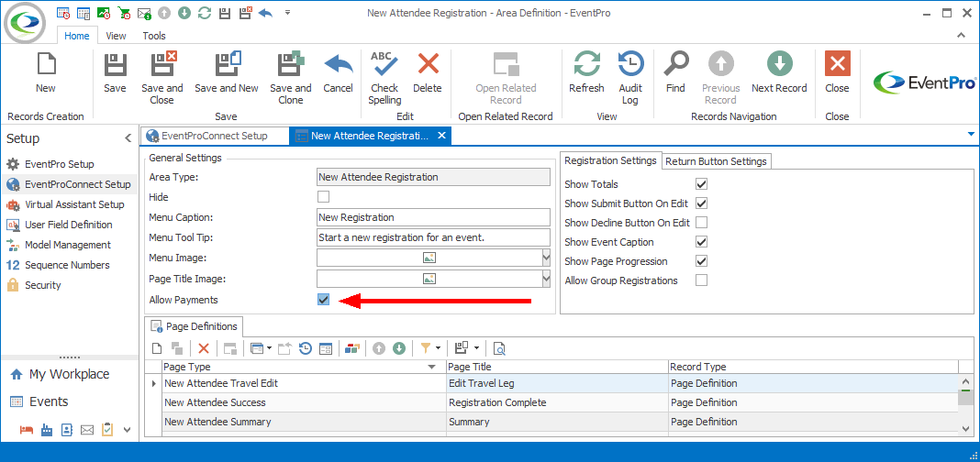980x462 pixels.
Task: Click Save and New in the ribbon
Action: (x=227, y=73)
